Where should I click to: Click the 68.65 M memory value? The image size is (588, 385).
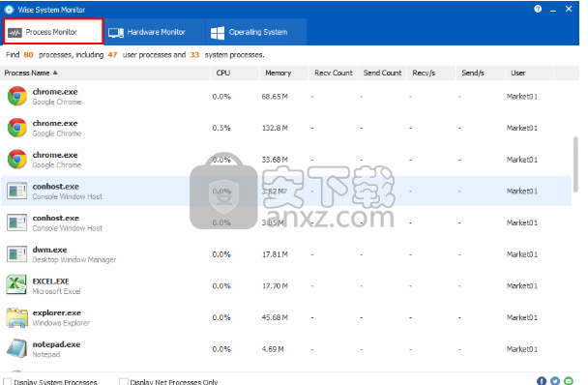point(275,97)
